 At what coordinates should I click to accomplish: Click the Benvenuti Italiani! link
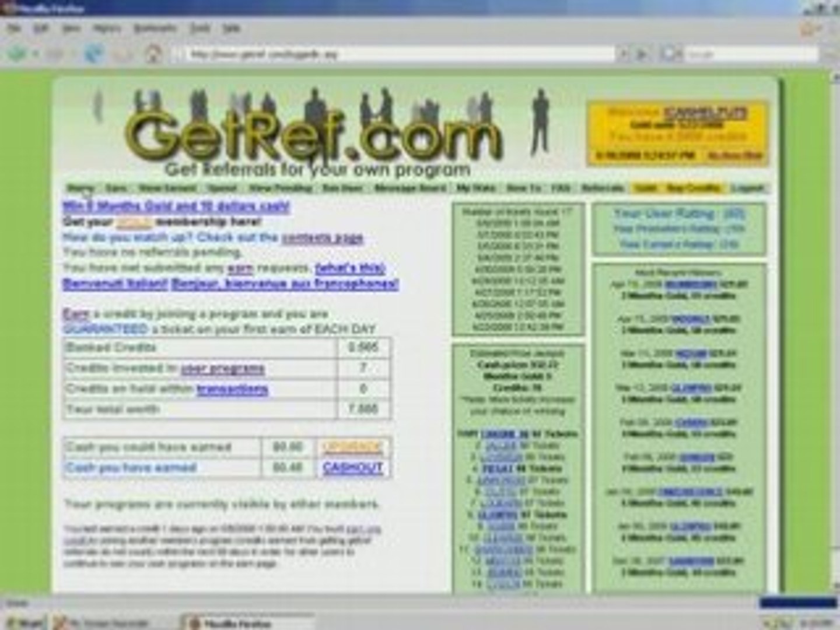point(116,284)
